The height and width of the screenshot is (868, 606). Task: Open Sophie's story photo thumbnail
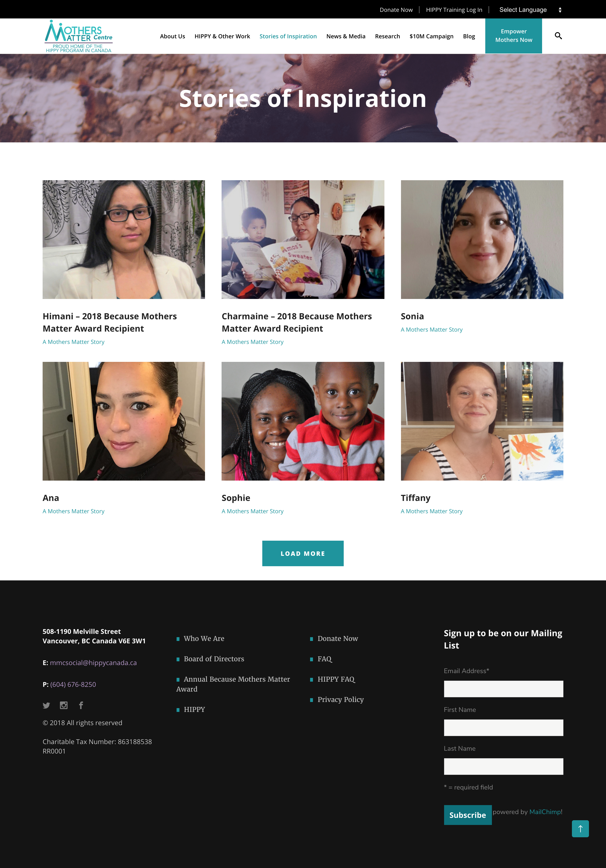303,421
